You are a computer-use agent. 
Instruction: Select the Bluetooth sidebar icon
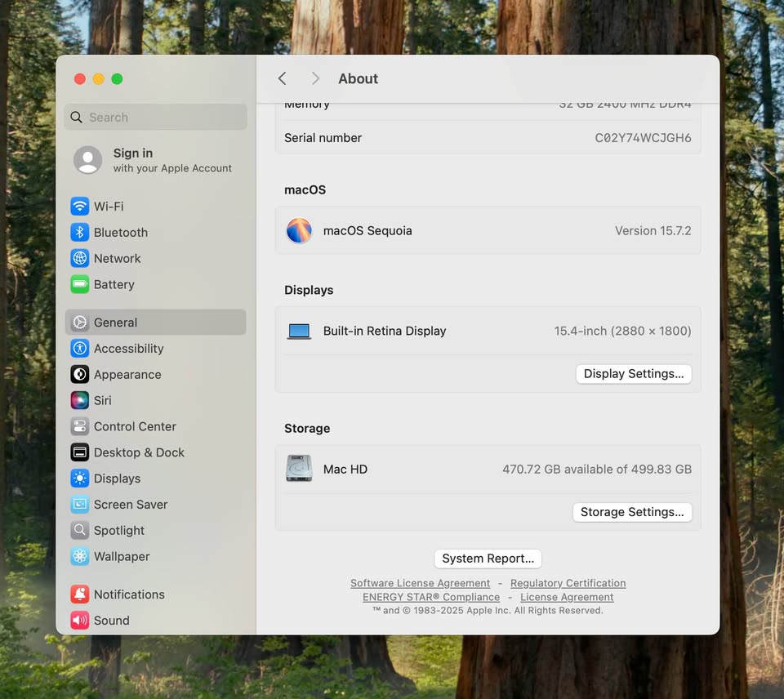tap(79, 233)
